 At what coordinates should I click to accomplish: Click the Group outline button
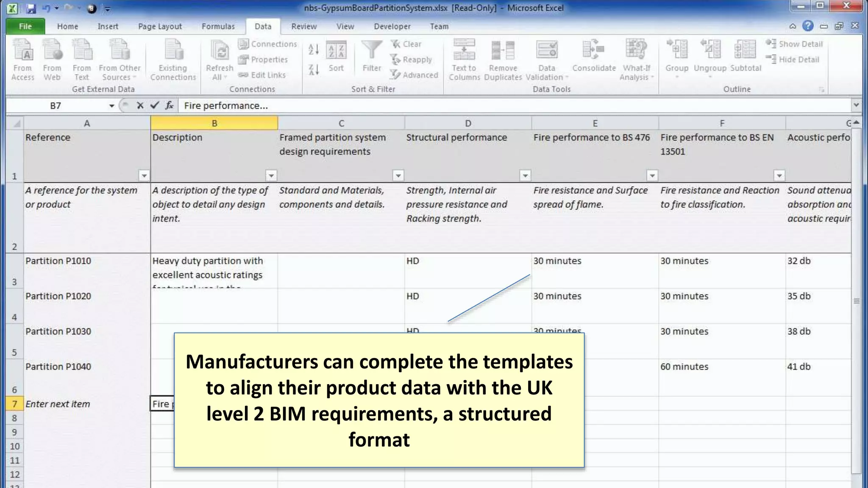click(677, 58)
